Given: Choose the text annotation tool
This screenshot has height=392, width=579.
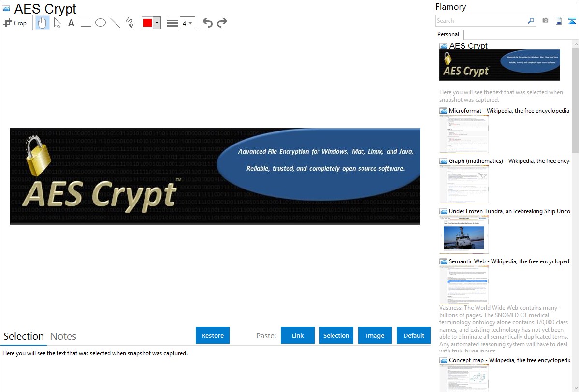Looking at the screenshot, I should [71, 23].
